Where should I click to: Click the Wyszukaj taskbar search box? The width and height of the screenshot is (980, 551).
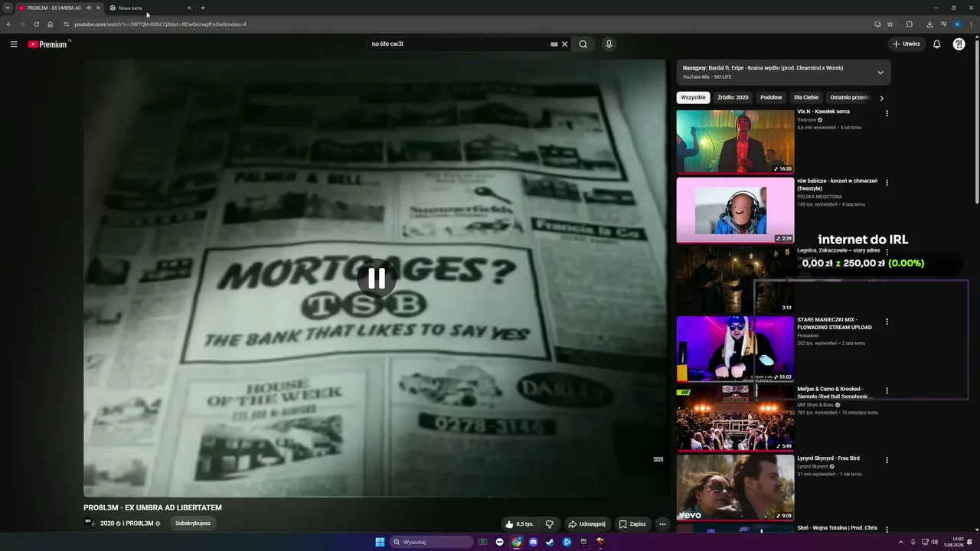click(x=432, y=542)
